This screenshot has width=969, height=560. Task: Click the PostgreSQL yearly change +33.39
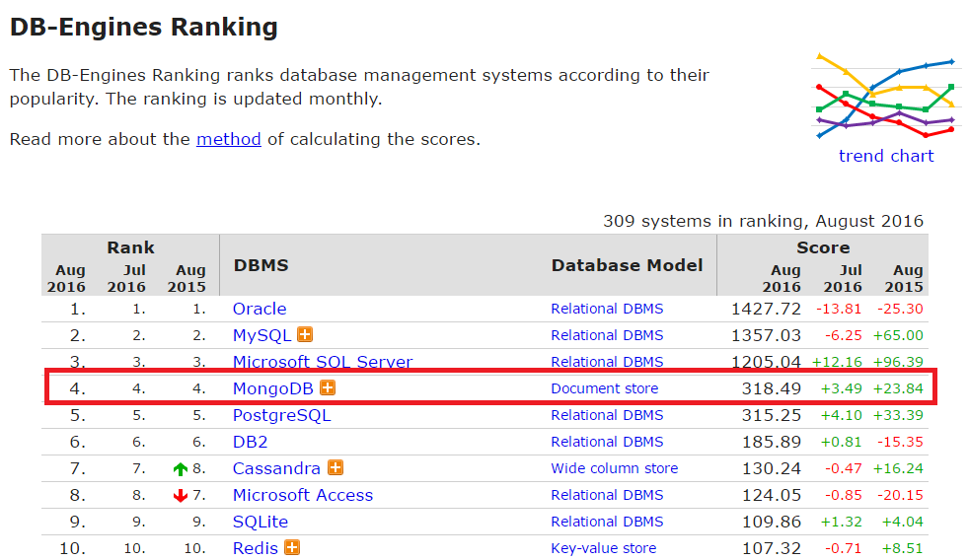tap(898, 415)
